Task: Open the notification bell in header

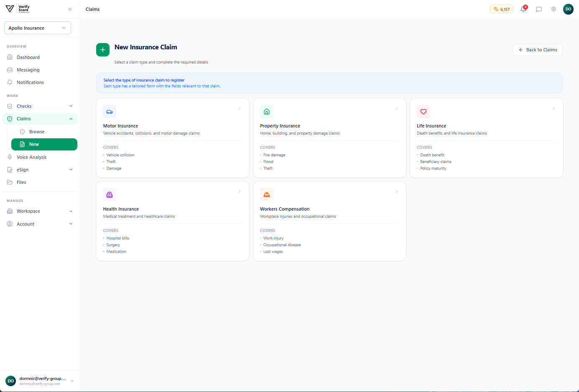Action: point(523,9)
